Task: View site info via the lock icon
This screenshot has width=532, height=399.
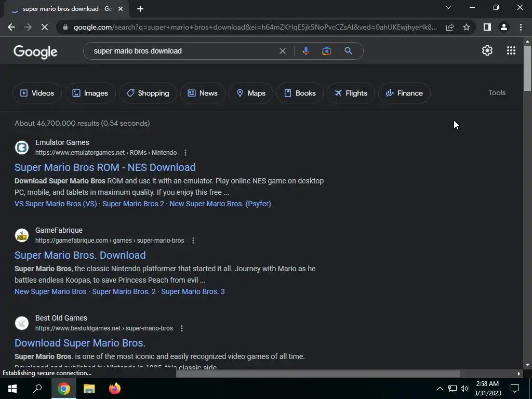Action: pos(65,27)
